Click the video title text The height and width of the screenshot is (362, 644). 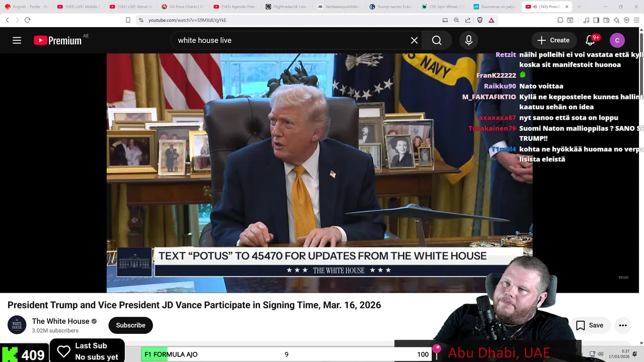(x=194, y=305)
